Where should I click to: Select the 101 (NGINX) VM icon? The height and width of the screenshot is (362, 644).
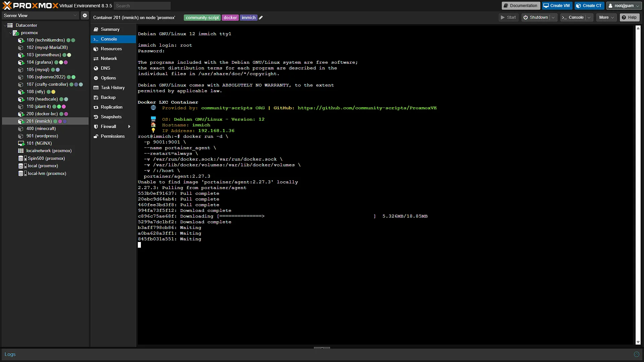tap(21, 143)
